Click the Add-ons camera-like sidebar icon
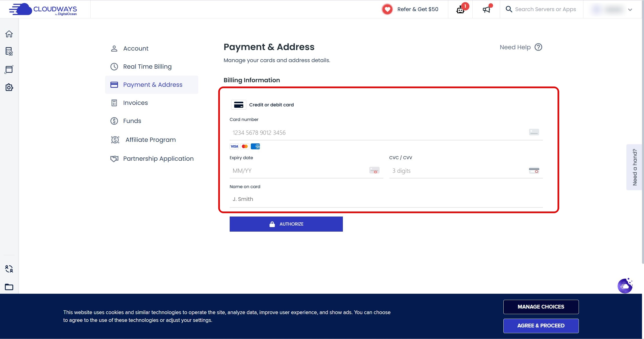 pyautogui.click(x=9, y=87)
